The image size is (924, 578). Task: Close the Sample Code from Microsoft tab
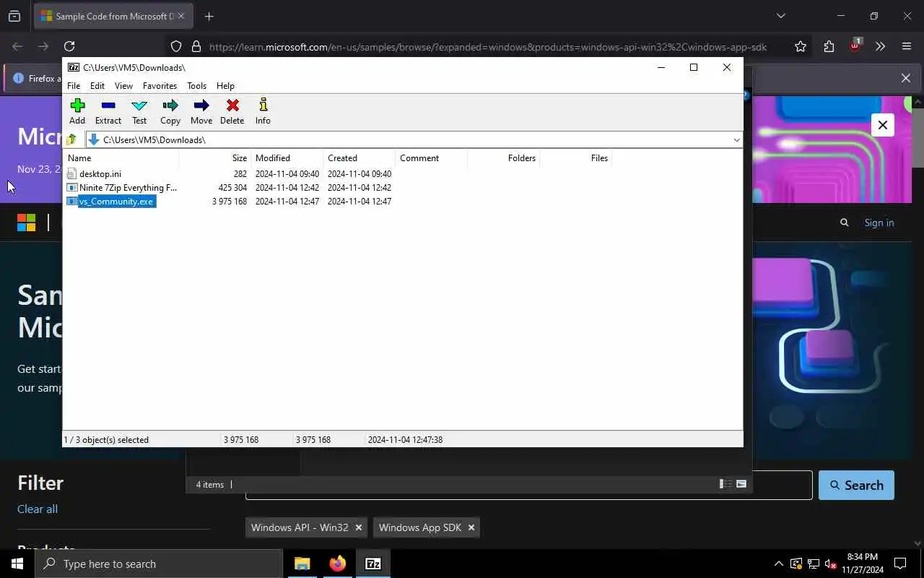pos(181,16)
